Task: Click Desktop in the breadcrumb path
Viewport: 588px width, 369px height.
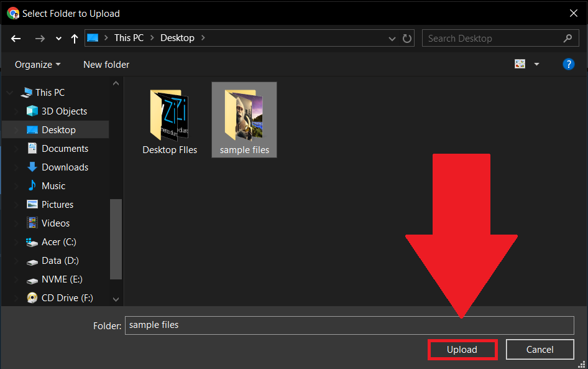Action: tap(177, 37)
